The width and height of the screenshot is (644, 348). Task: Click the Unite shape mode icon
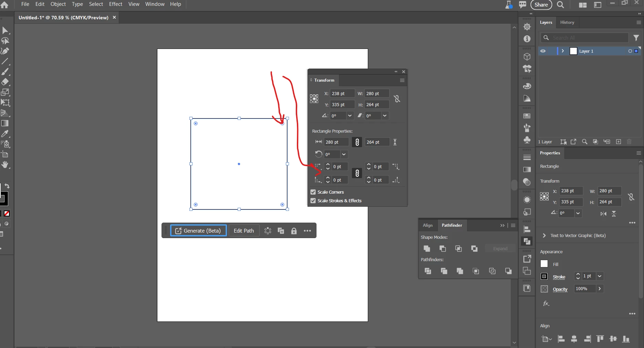coord(427,248)
